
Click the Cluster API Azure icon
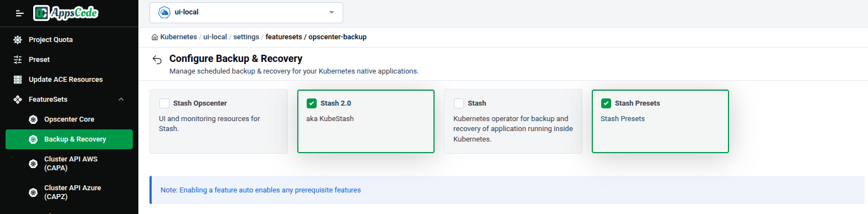[33, 192]
